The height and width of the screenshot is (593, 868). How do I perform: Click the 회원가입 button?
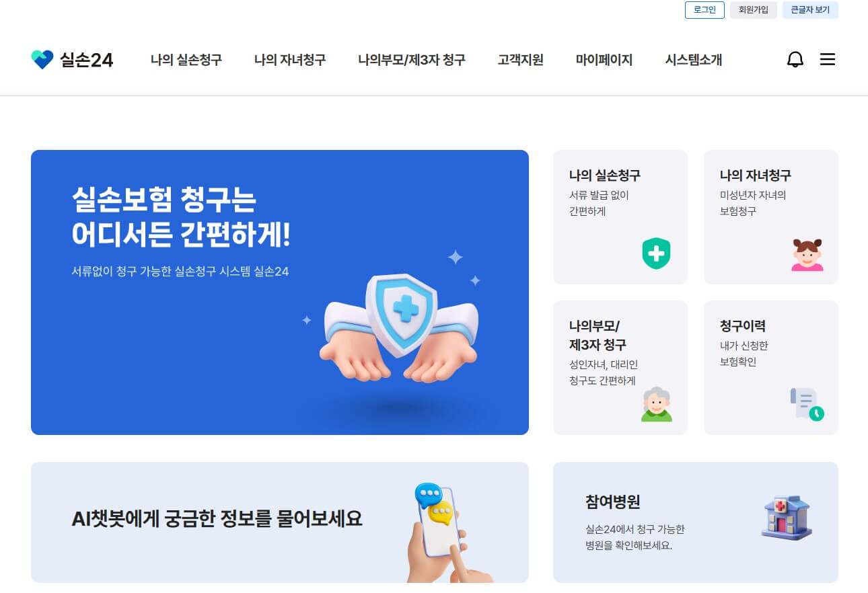click(754, 10)
